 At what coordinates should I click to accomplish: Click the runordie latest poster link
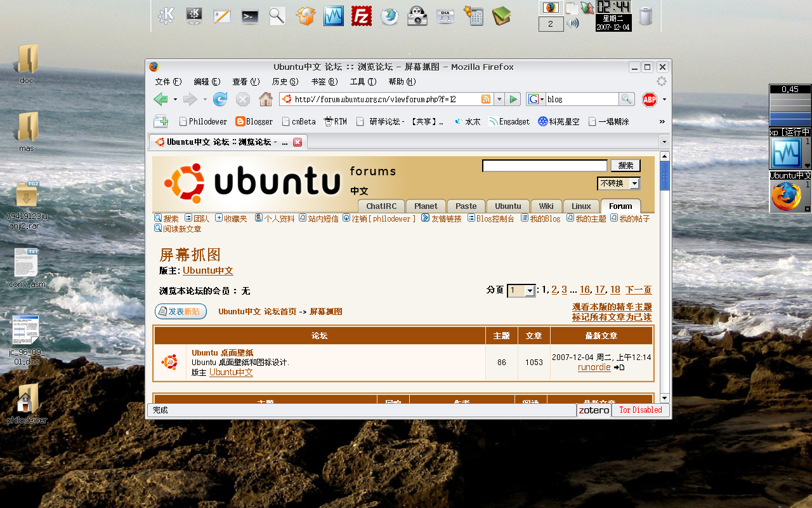594,367
